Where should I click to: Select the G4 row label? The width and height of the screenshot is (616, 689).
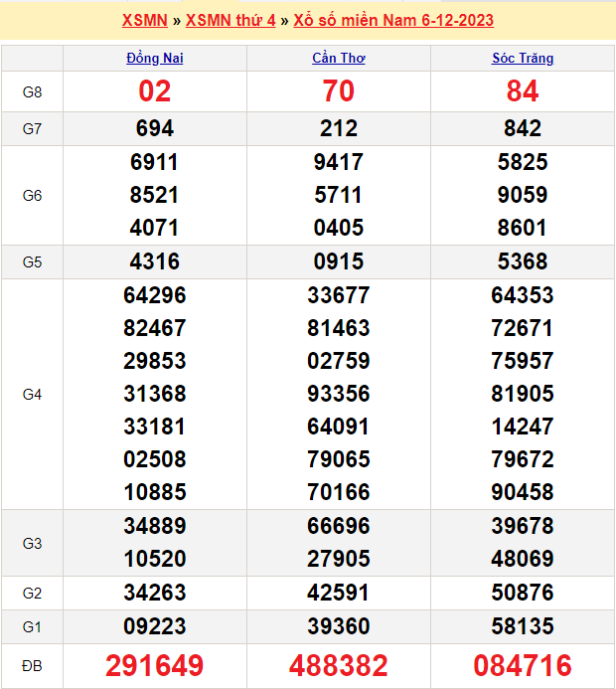point(32,394)
